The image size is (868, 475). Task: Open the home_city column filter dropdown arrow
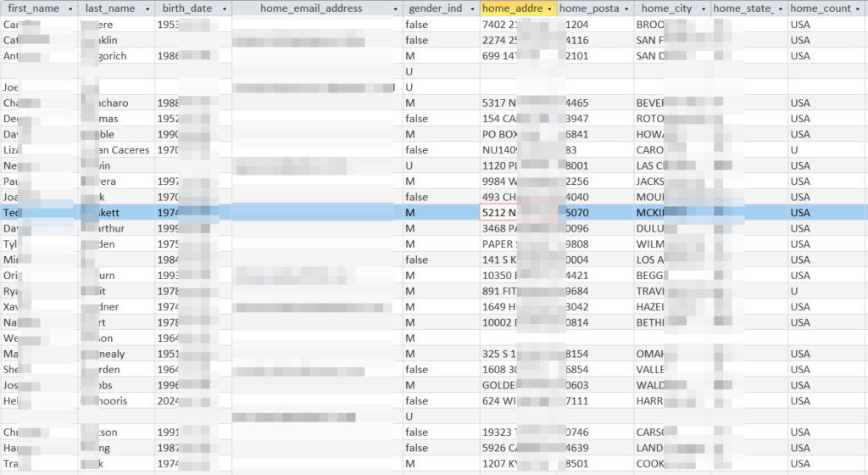pos(703,8)
